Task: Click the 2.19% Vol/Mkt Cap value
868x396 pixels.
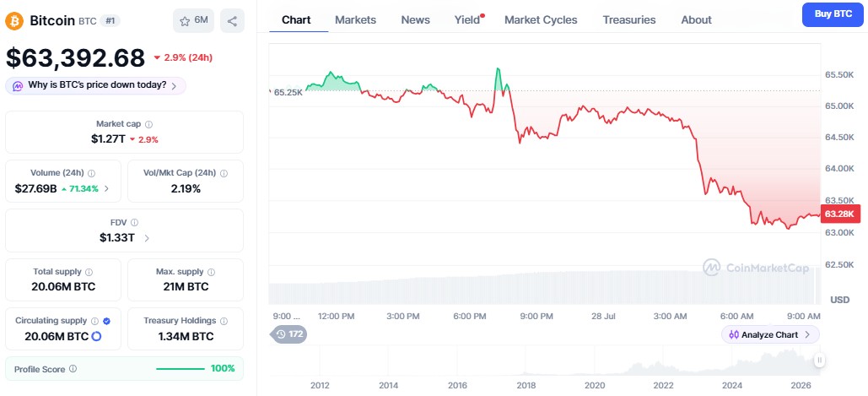Action: [x=186, y=189]
